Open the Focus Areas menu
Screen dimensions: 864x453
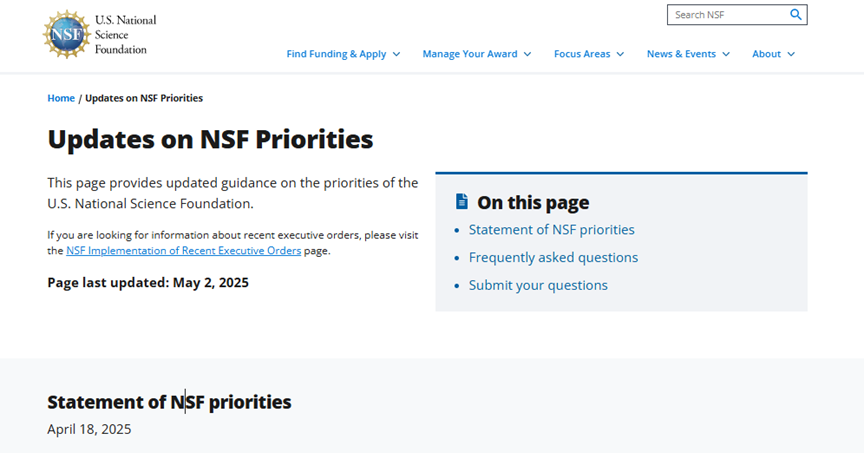click(582, 54)
